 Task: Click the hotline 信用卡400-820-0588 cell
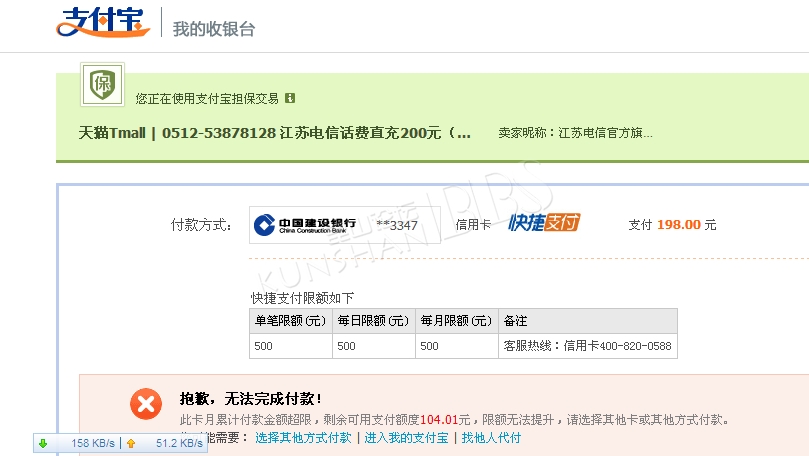pyautogui.click(x=588, y=346)
